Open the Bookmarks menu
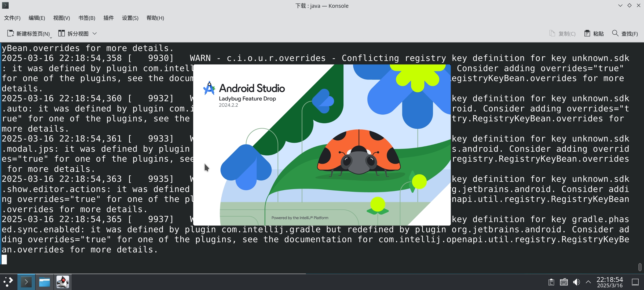Viewport: 644px width, 290px height. point(87,18)
